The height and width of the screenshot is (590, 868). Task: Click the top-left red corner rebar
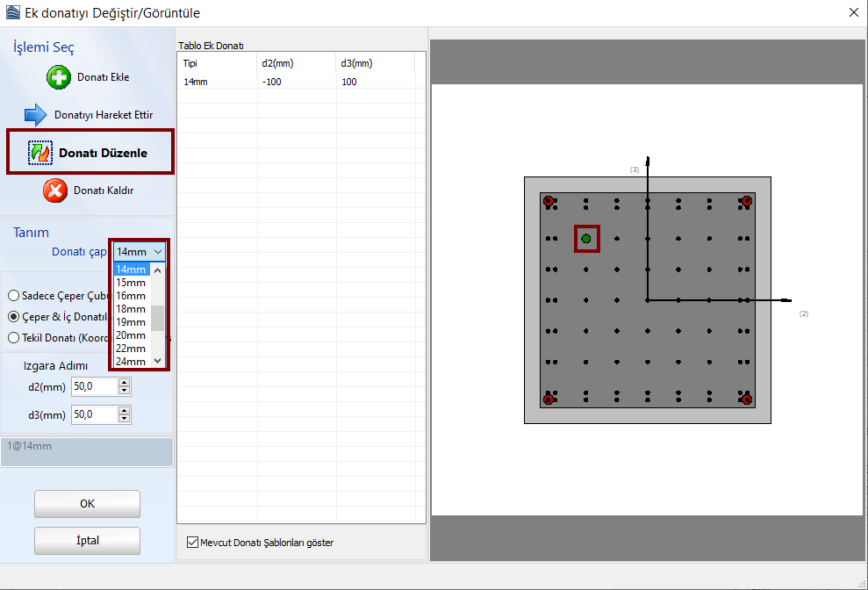click(x=549, y=201)
